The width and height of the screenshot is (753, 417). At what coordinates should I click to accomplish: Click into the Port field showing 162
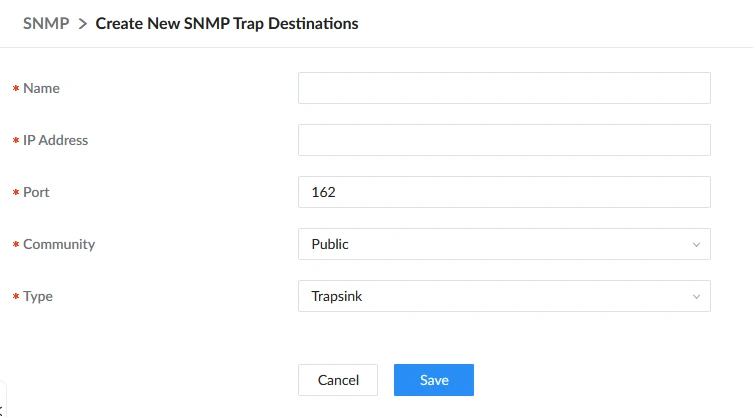504,192
